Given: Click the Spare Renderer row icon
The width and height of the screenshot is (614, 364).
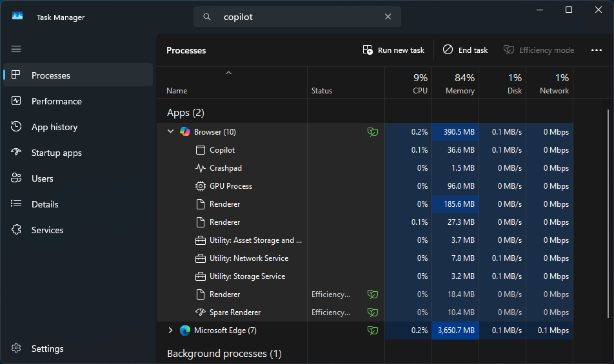Looking at the screenshot, I should click(x=200, y=312).
